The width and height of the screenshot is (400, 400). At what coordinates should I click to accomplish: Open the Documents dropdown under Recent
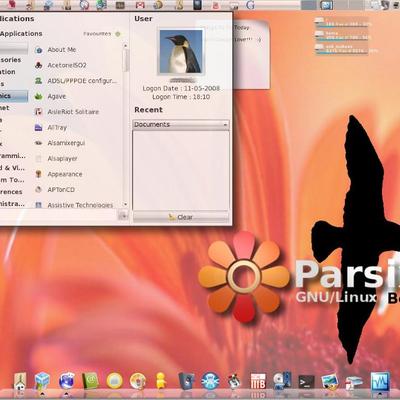click(181, 125)
